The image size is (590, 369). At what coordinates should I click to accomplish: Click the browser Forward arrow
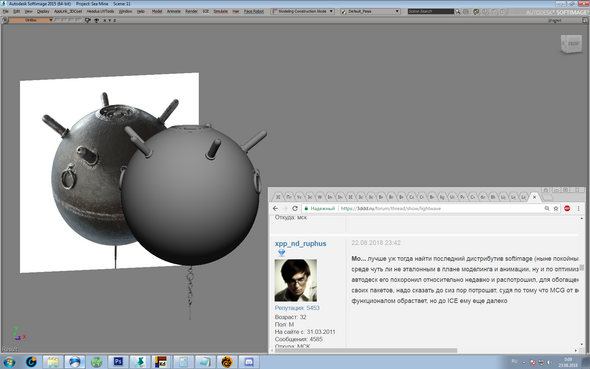tap(285, 208)
